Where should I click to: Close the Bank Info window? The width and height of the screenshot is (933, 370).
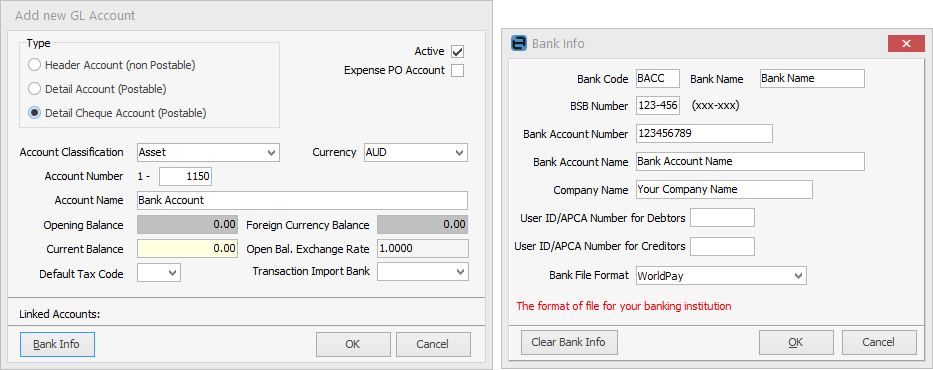tap(905, 43)
